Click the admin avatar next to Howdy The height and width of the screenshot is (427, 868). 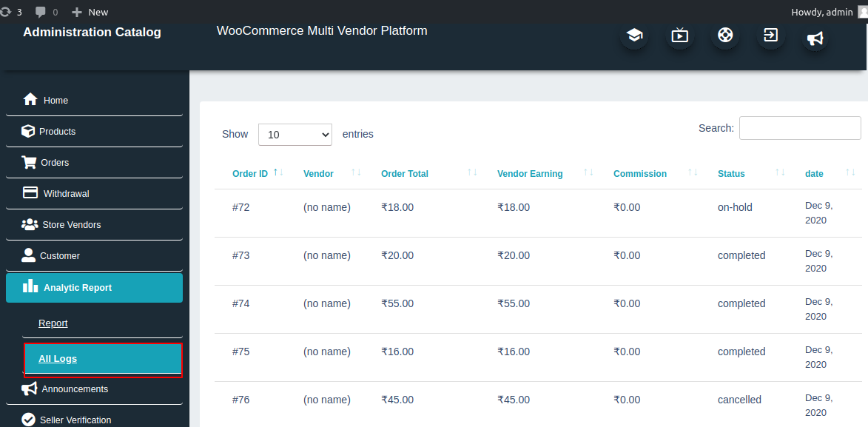(863, 12)
